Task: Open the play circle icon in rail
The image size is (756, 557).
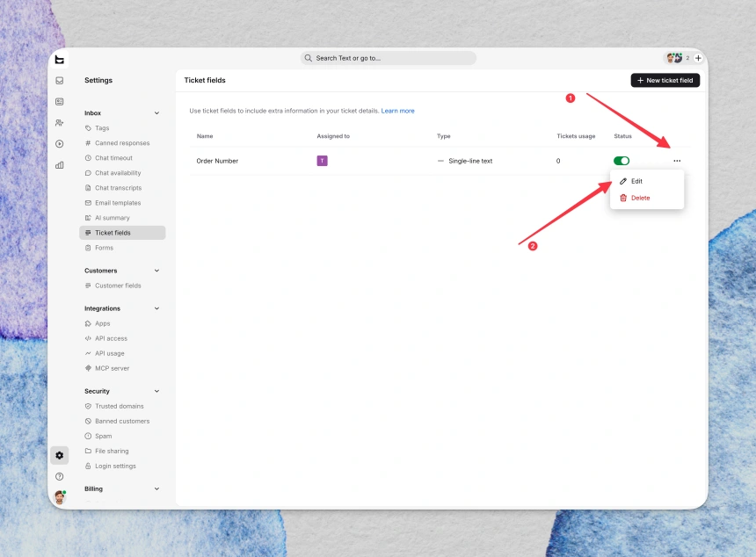Action: click(x=59, y=143)
